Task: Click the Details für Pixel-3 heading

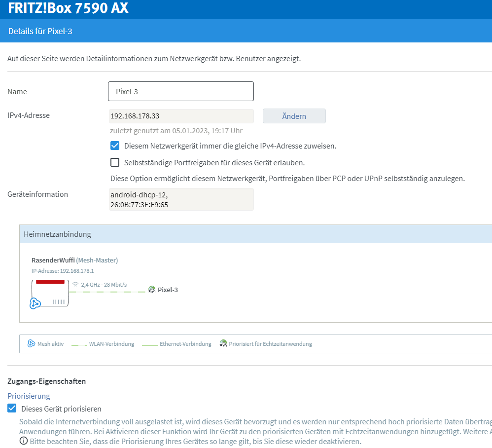Action: pyautogui.click(x=40, y=31)
